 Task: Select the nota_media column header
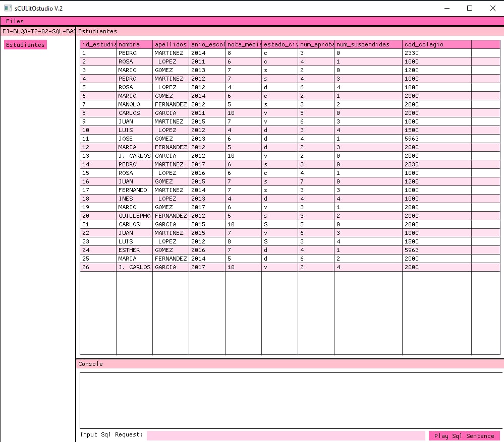click(243, 44)
